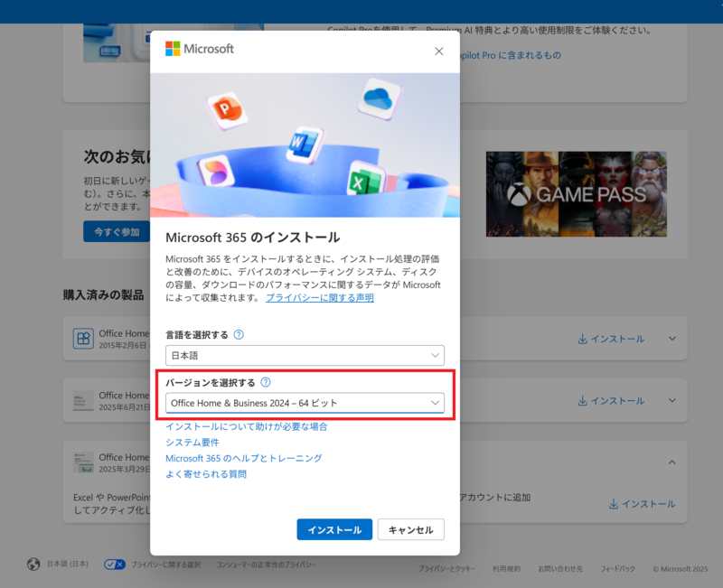
Task: Open フィードバック footer link
Action: (618, 569)
